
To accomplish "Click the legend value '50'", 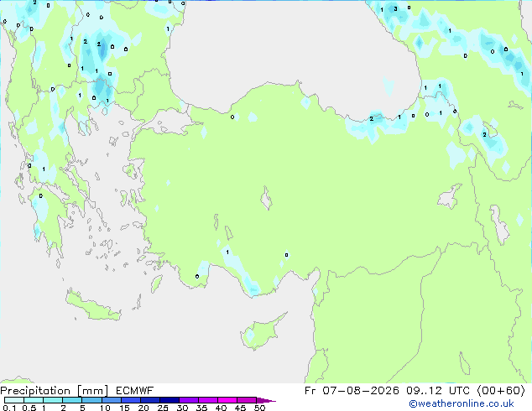I will pyautogui.click(x=259, y=408).
